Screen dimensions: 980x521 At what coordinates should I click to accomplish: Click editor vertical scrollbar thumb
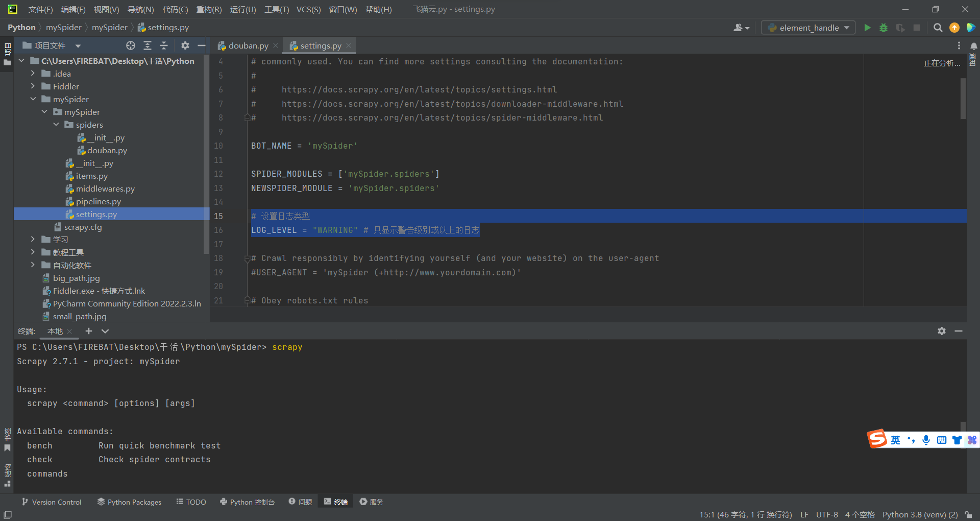[x=963, y=98]
